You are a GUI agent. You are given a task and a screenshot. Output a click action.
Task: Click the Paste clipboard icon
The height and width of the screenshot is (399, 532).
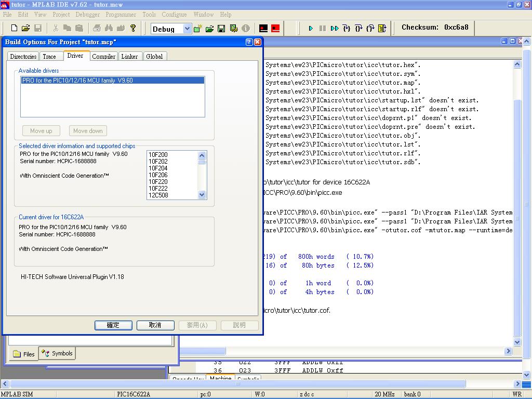tap(79, 28)
